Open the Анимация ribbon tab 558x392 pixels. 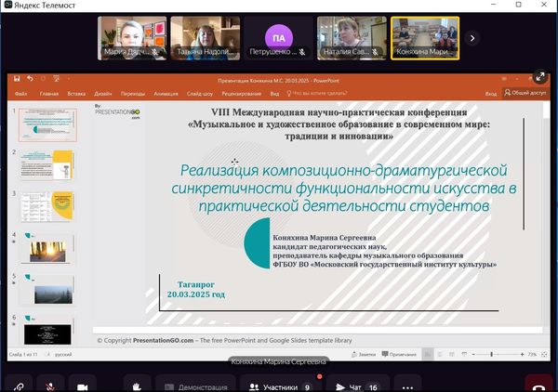(x=166, y=94)
